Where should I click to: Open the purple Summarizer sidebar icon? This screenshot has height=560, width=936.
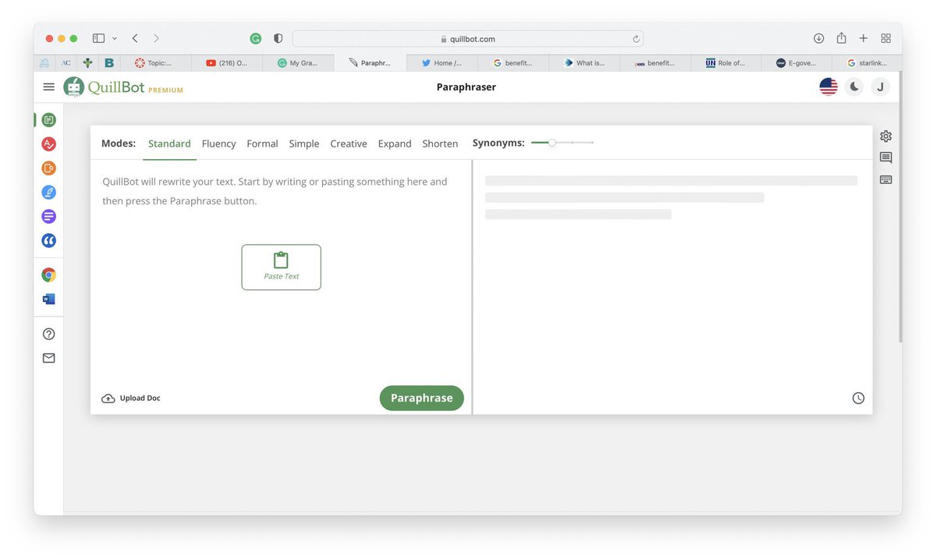(x=49, y=216)
